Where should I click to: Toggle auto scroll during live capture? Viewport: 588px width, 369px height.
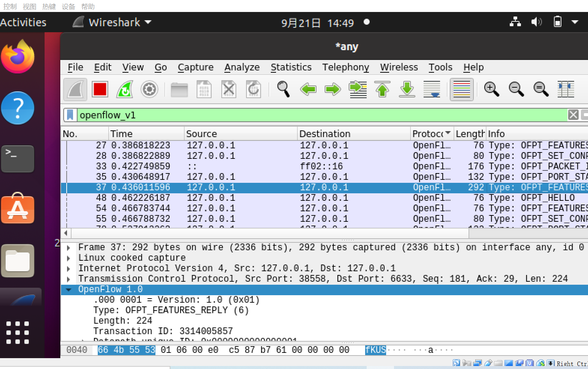point(432,90)
